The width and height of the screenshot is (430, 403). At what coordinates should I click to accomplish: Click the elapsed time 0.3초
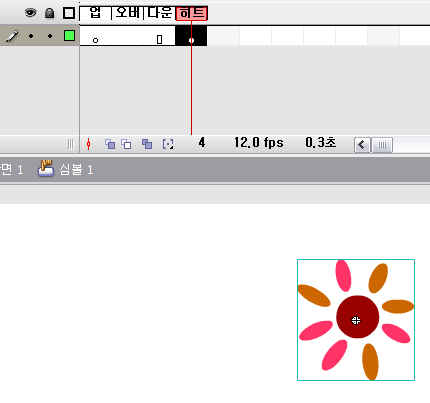tap(321, 142)
